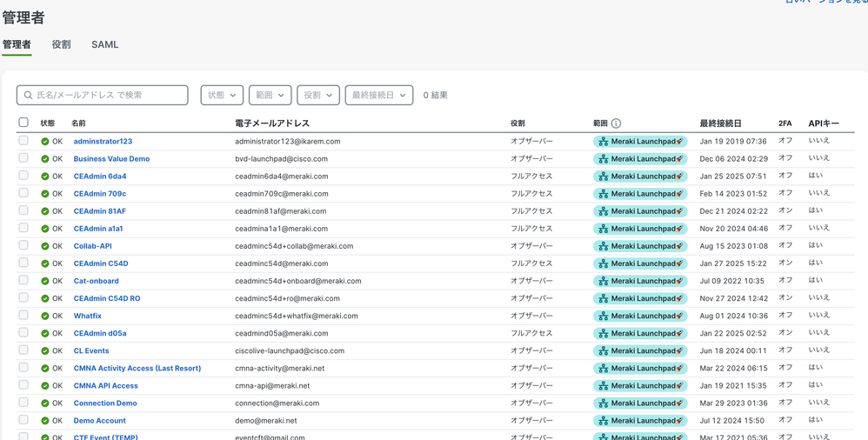Image resolution: width=868 pixels, height=440 pixels.
Task: Open the CEAdmin C54D admin link
Action: [101, 263]
